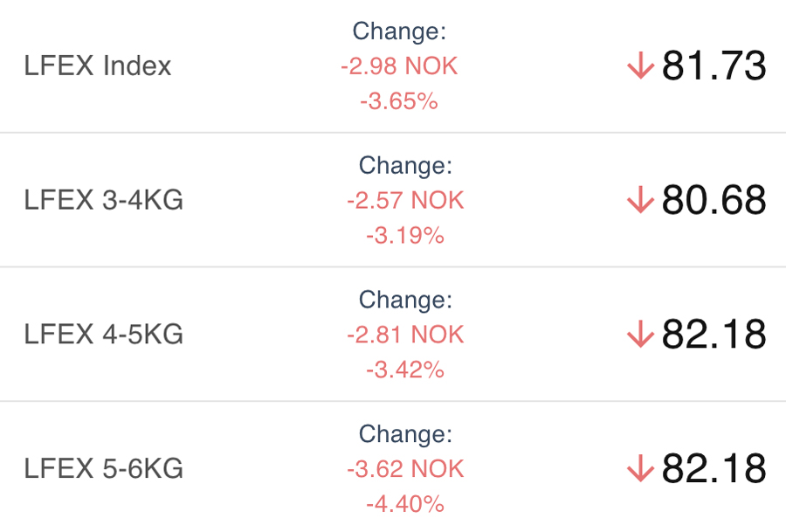
Task: Click the down arrow in LFEX 4-5KG row
Action: [640, 335]
